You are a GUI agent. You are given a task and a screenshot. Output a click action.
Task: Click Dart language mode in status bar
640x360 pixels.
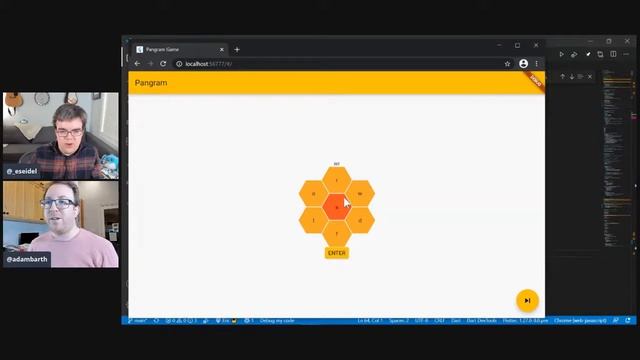(x=456, y=321)
